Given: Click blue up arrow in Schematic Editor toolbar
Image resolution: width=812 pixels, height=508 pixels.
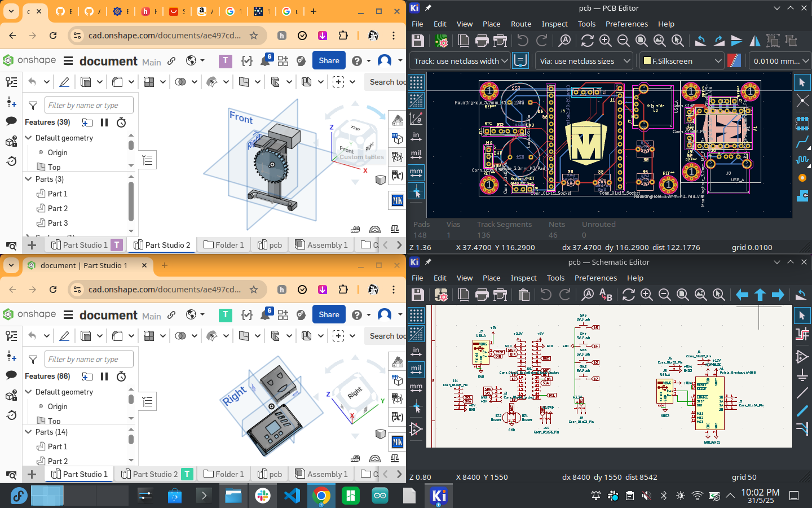Looking at the screenshot, I should click(x=760, y=295).
